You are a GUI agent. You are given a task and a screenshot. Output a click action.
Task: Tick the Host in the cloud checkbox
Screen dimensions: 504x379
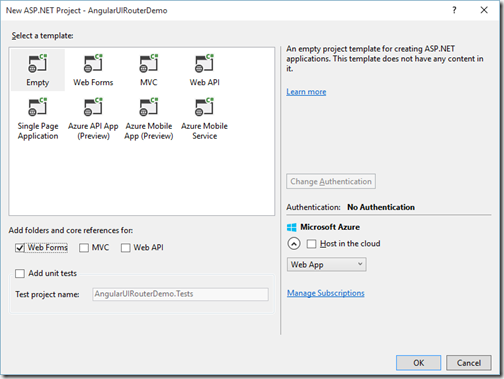(311, 244)
